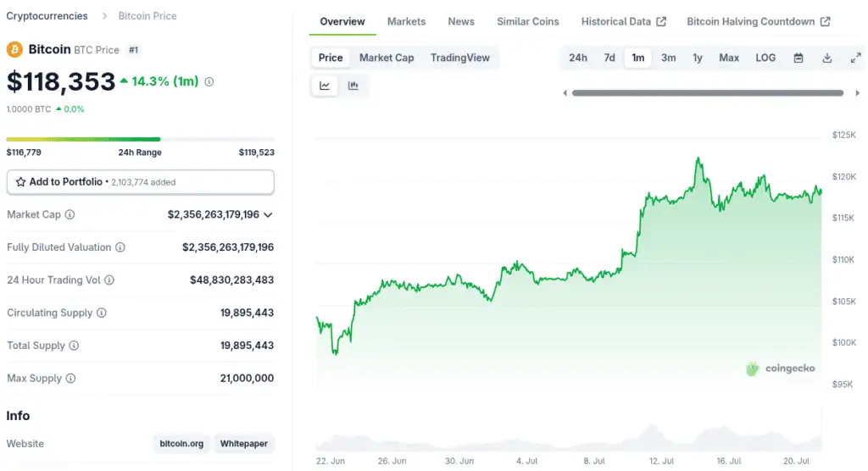
Task: Select the 1m time range
Action: (638, 58)
